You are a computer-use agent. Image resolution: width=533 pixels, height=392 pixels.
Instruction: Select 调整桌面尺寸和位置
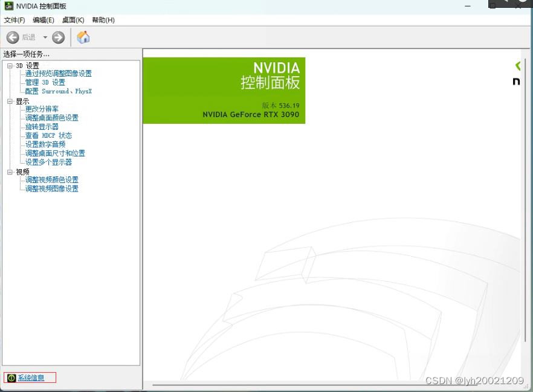click(56, 153)
